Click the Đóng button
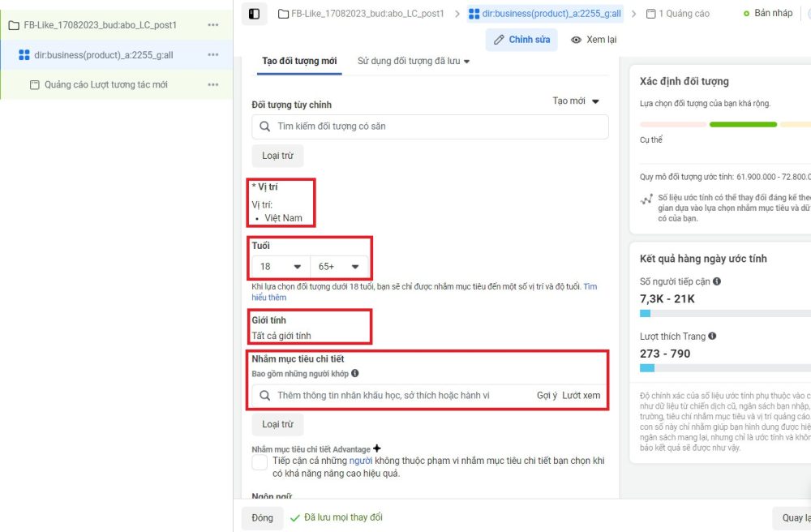Image resolution: width=811 pixels, height=532 pixels. [x=262, y=518]
